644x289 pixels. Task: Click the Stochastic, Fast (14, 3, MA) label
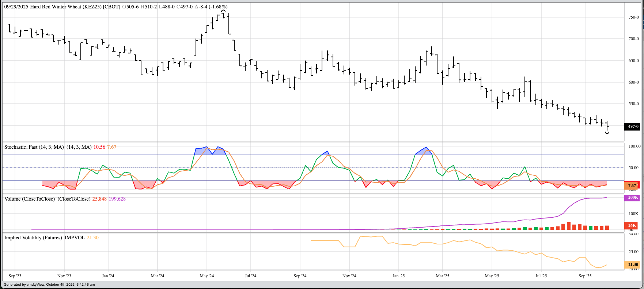click(x=34, y=147)
